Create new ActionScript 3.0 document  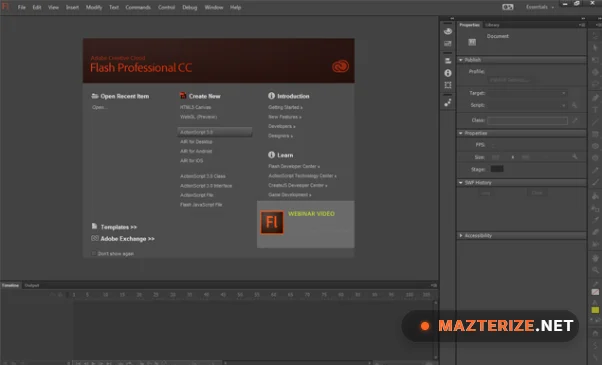[215, 132]
